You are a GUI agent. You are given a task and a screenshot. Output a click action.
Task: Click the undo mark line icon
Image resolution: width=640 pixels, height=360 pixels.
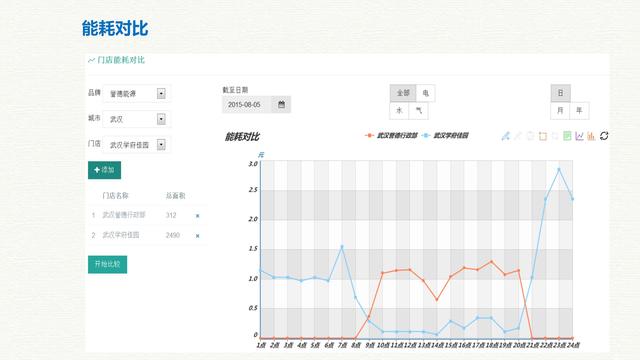518,136
